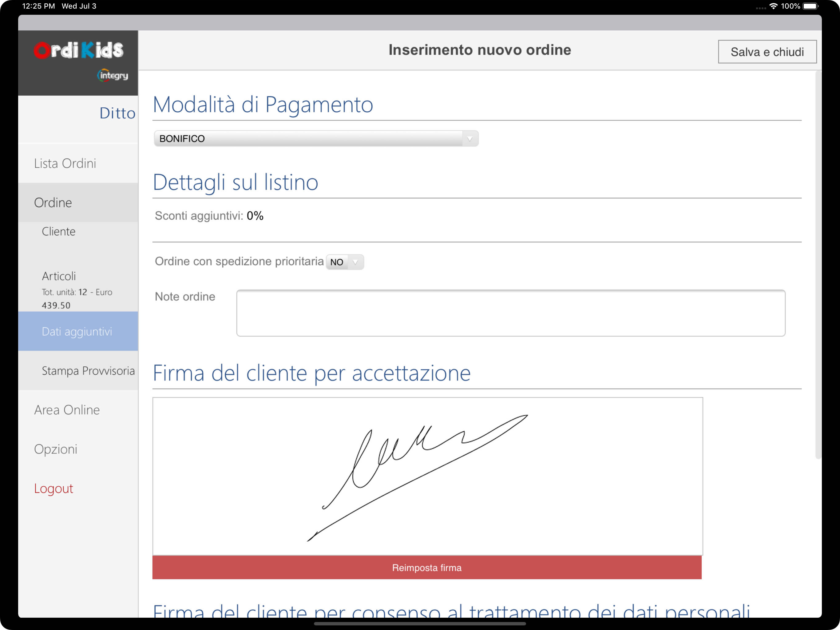
Task: Tap the 12:25 PM clock in the status bar
Action: pyautogui.click(x=39, y=6)
